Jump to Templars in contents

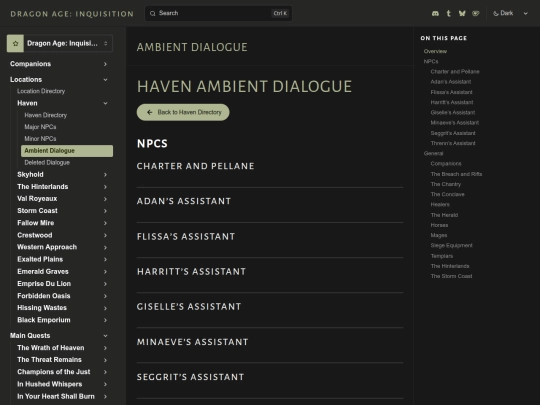[x=442, y=256]
